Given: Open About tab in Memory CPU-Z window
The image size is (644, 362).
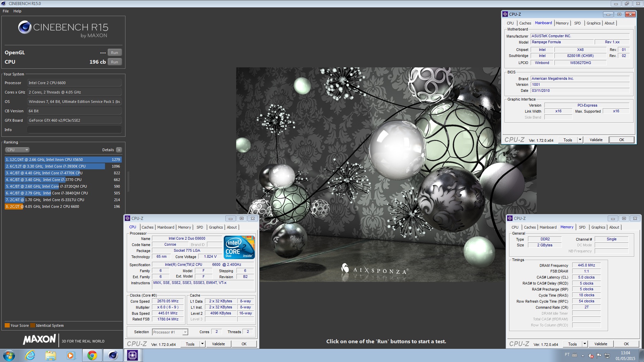Looking at the screenshot, I should (614, 227).
